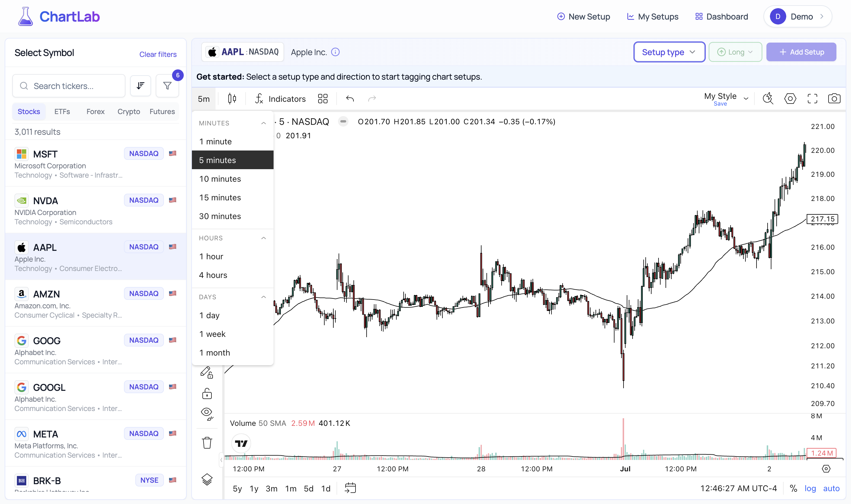Open My Style dropdown arrow
Screen dimensions: 851x504
click(x=746, y=99)
